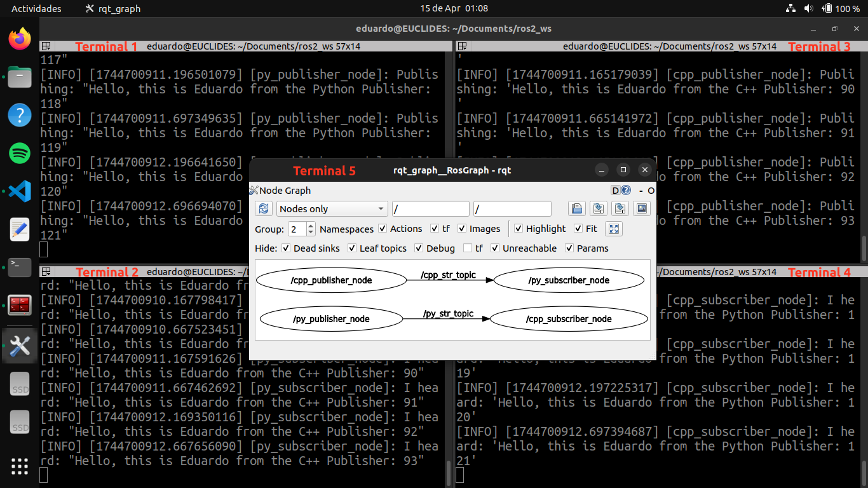The height and width of the screenshot is (488, 868).
Task: Save graph as image icon
Action: (641, 208)
